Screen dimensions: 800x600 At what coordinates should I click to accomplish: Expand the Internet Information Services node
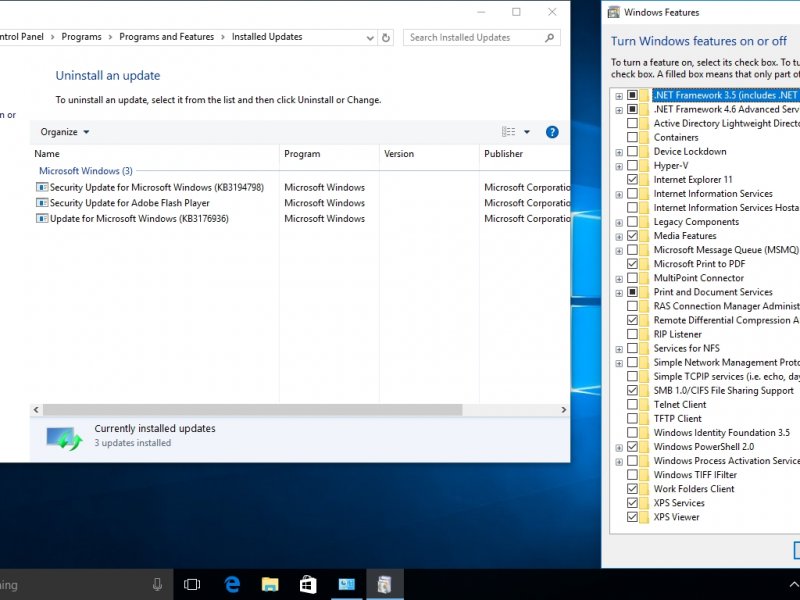pos(619,194)
